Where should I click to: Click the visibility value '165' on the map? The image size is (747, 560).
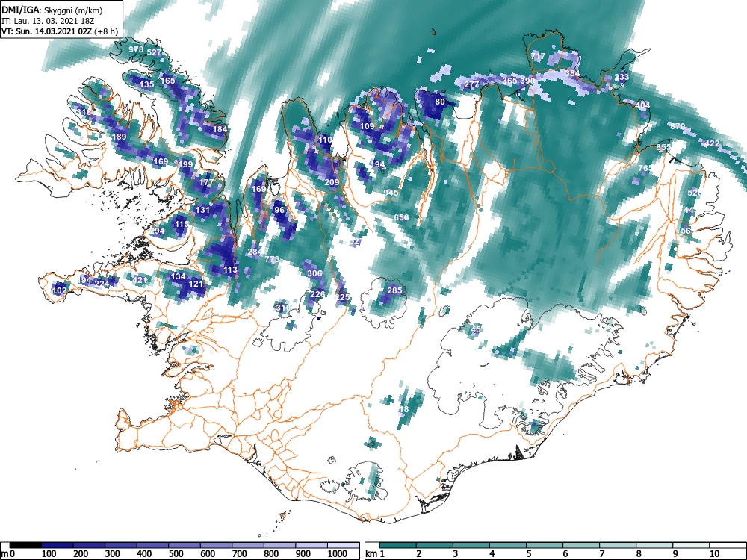click(167, 81)
